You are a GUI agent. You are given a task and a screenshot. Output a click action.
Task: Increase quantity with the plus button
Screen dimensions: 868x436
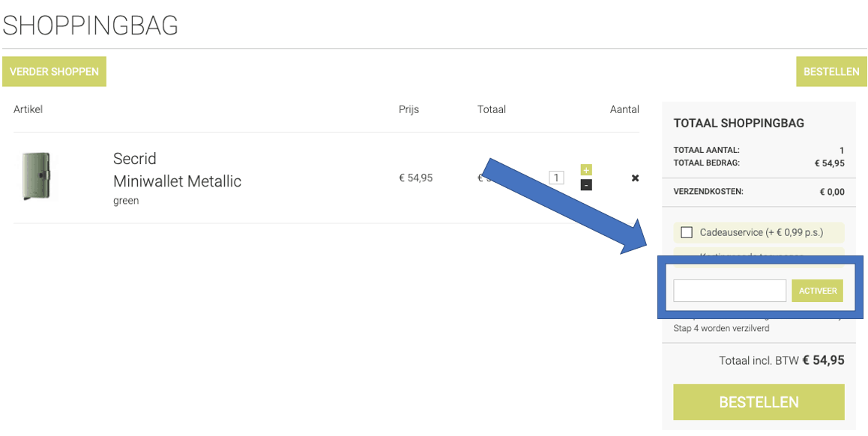point(586,170)
